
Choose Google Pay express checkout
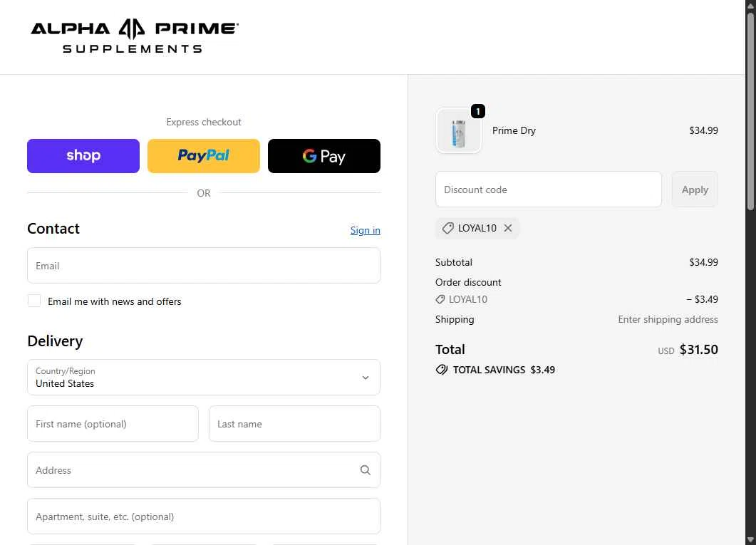324,156
